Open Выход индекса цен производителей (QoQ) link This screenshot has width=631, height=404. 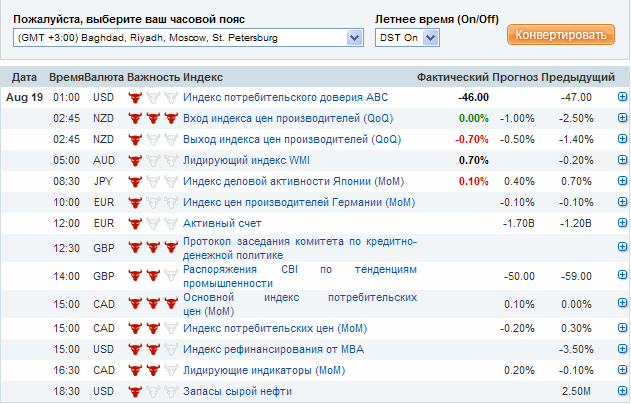click(292, 139)
